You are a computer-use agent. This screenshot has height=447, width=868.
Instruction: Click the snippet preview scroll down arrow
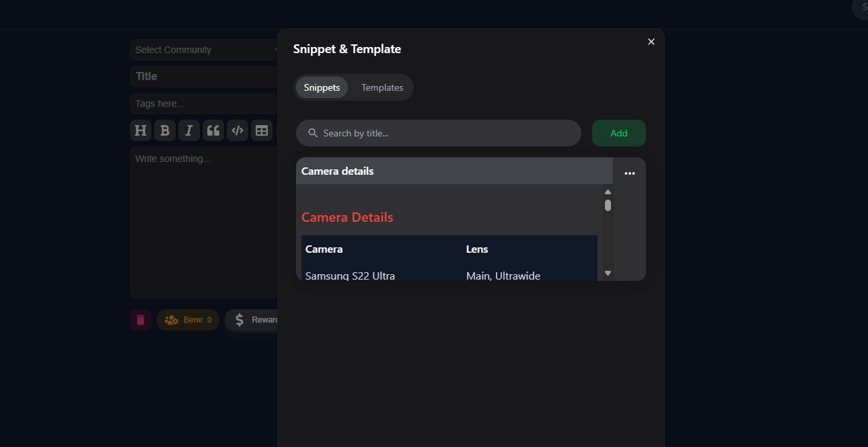click(x=608, y=273)
